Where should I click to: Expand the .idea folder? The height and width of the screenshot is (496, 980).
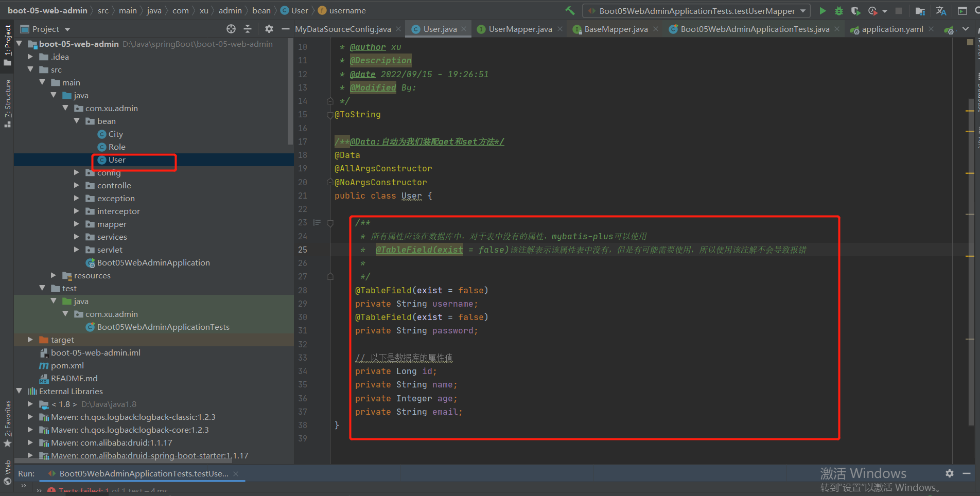pos(30,57)
